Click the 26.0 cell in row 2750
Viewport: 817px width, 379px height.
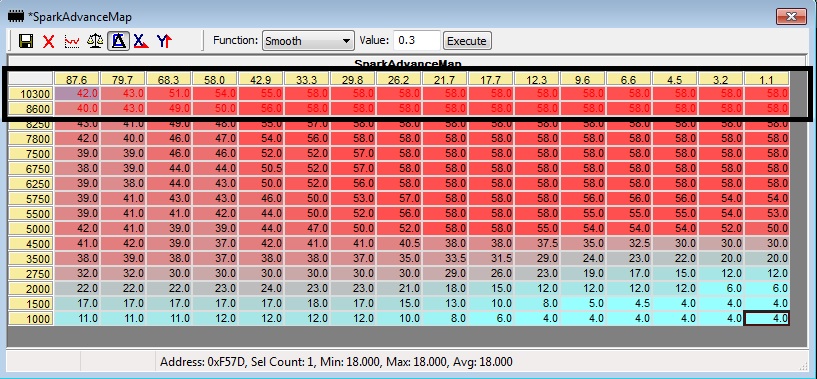(491, 274)
